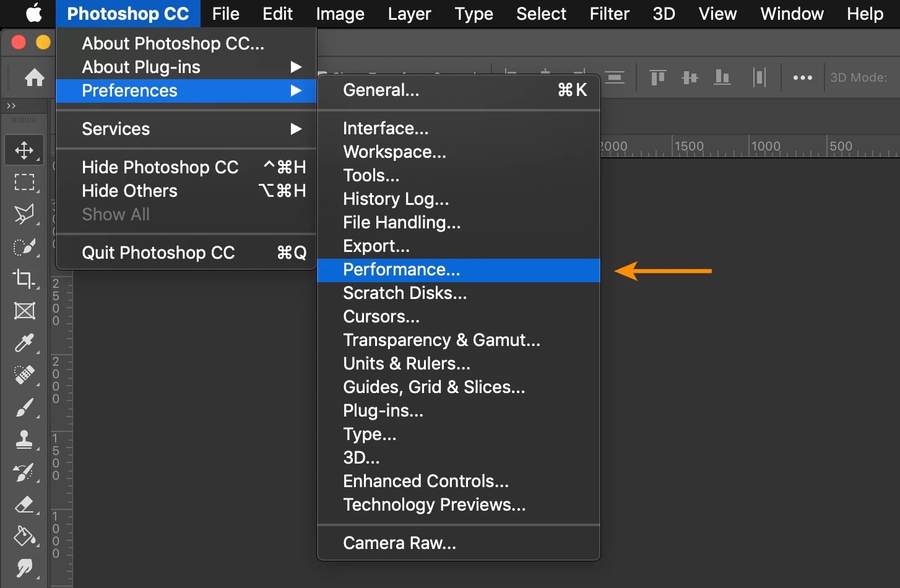Select the Move tool
900x588 pixels.
click(x=24, y=150)
